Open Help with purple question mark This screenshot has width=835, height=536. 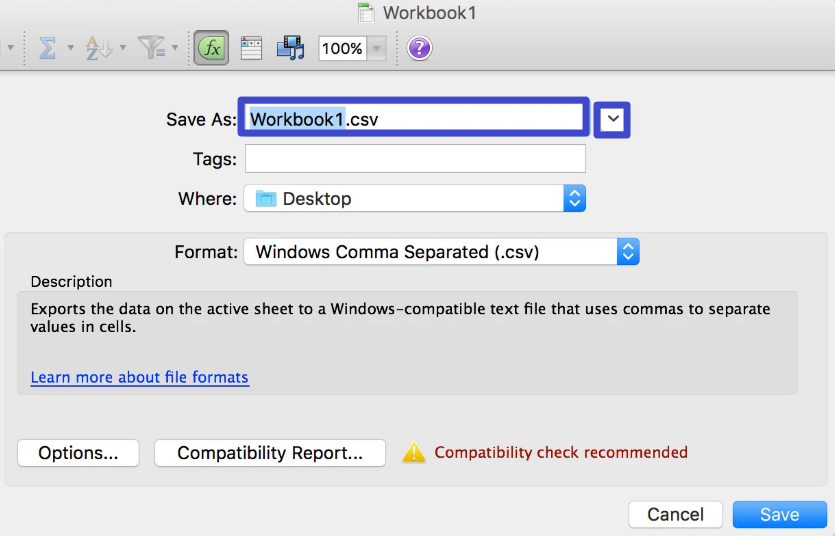coord(420,48)
